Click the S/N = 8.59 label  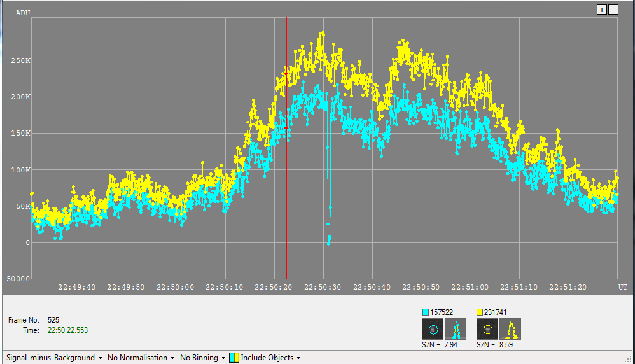tap(495, 345)
